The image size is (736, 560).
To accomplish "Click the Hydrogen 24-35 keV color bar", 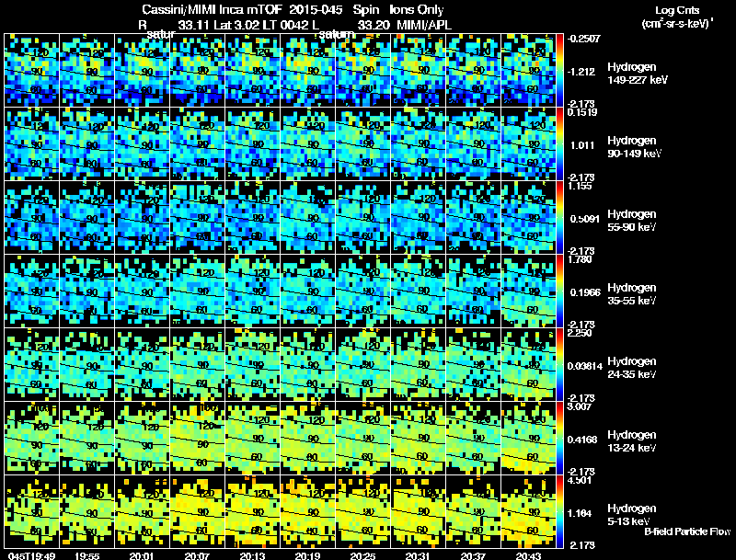I will tap(559, 365).
